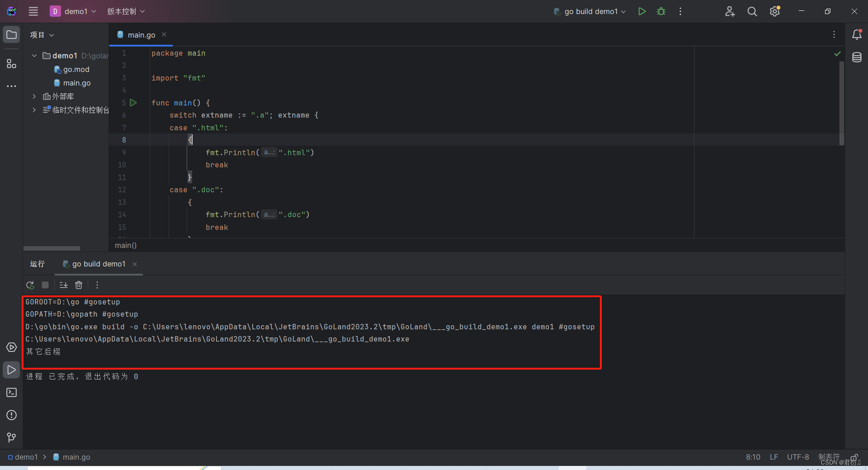Select main.go in the project tree
The image size is (868, 470).
click(x=72, y=83)
